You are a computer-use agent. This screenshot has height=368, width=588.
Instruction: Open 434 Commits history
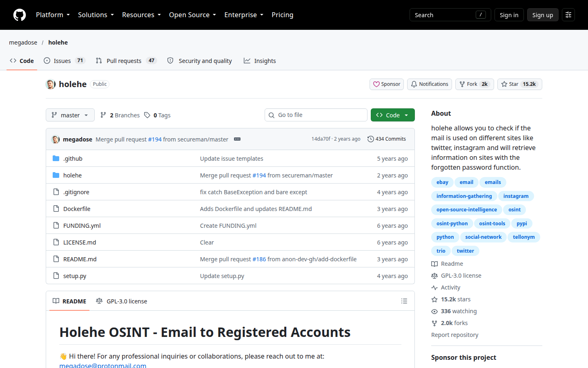(x=387, y=139)
